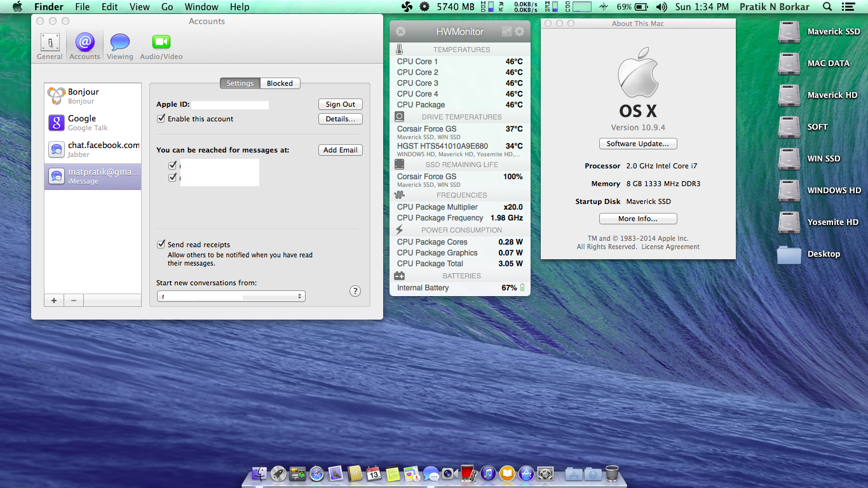This screenshot has width=868, height=488.
Task: Open App Store from the Dock
Action: click(x=526, y=473)
